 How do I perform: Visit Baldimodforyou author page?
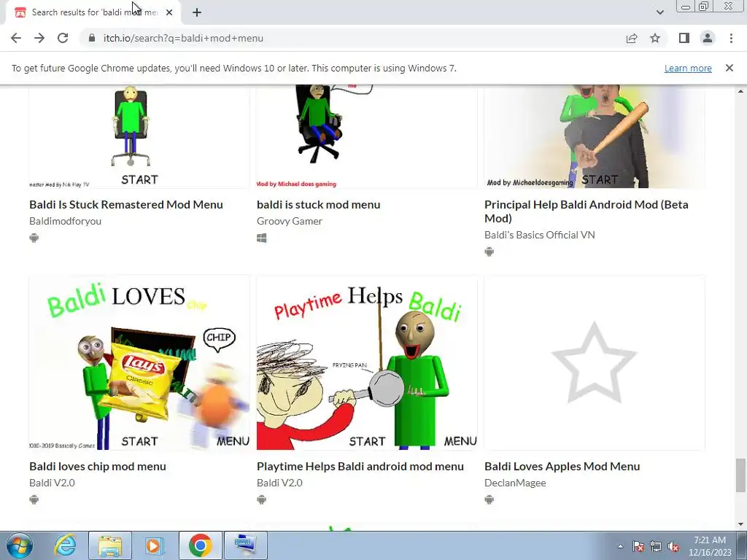[x=65, y=221]
